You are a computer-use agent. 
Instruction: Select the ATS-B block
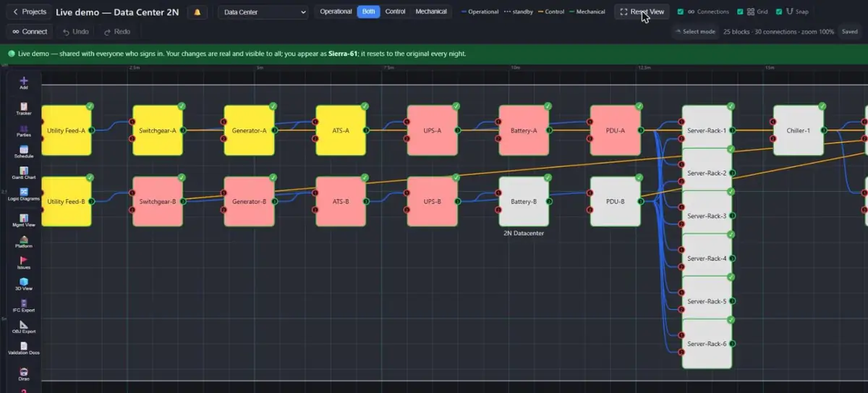point(341,202)
